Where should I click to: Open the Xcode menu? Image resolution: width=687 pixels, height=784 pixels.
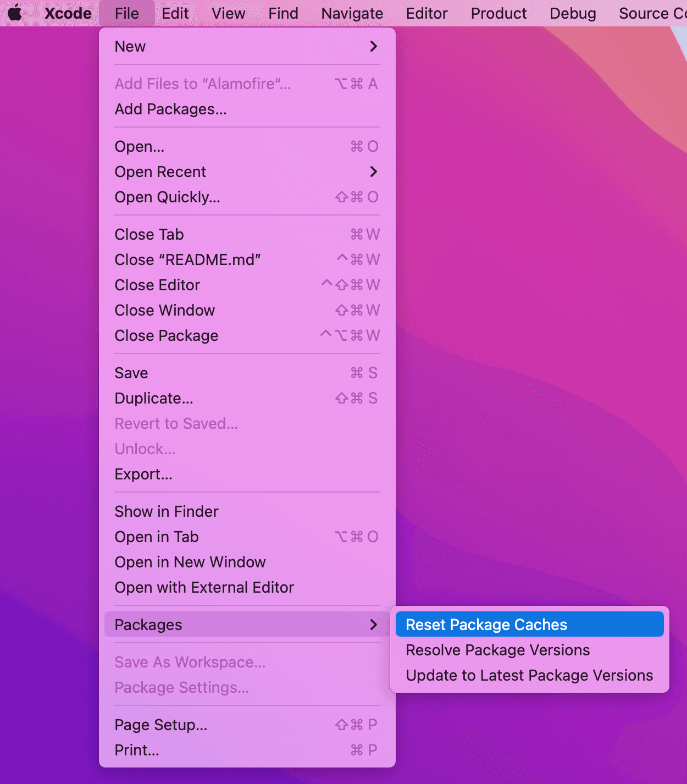(x=67, y=13)
